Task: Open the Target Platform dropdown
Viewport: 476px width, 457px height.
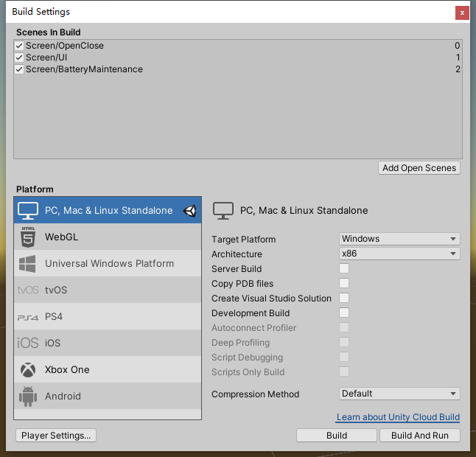Action: (x=399, y=239)
